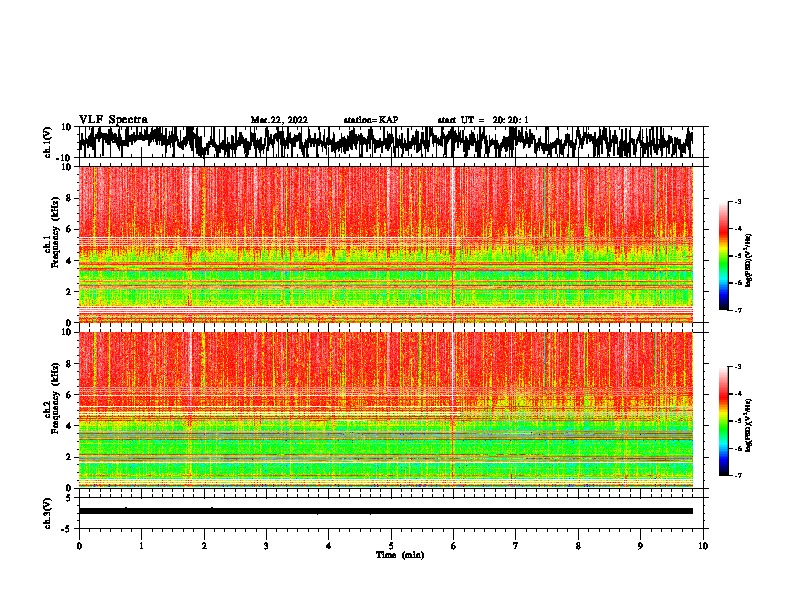Click the ch.1 spectrogram color scale bar

[723, 256]
